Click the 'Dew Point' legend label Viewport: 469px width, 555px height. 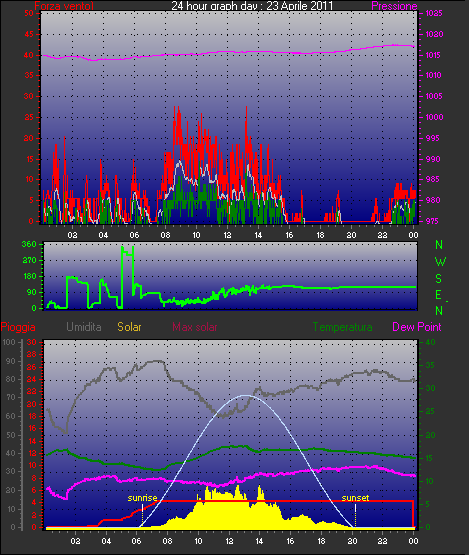[x=417, y=327]
